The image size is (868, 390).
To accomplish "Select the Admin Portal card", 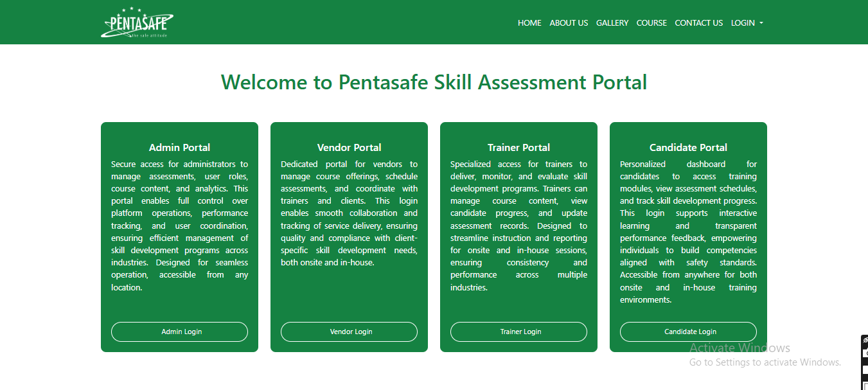I will [x=179, y=236].
